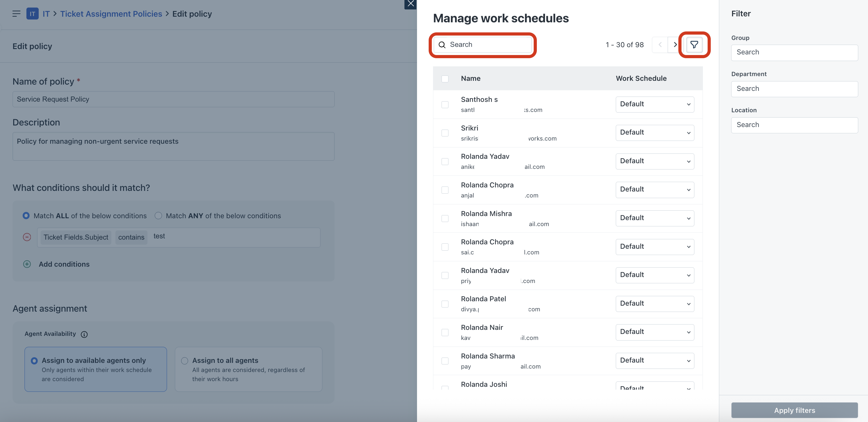The height and width of the screenshot is (422, 868).
Task: Open the hamburger navigation menu
Action: coord(16,14)
